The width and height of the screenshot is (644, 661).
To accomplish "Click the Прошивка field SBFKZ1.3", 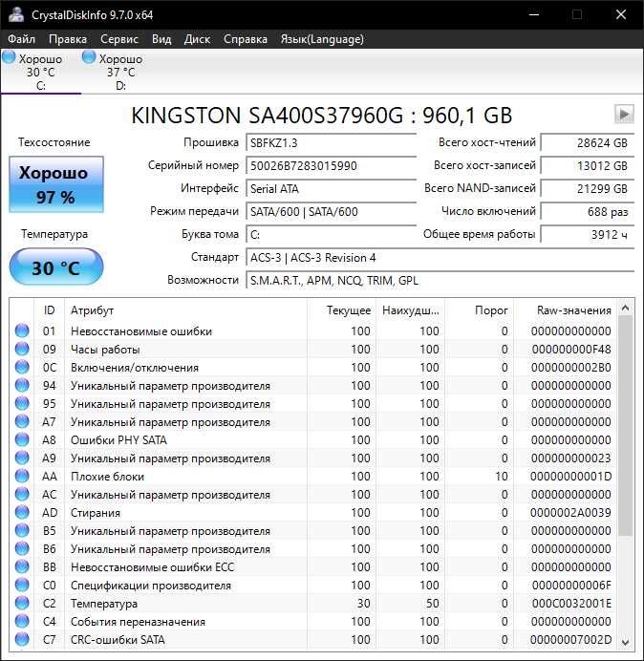I will coord(331,143).
